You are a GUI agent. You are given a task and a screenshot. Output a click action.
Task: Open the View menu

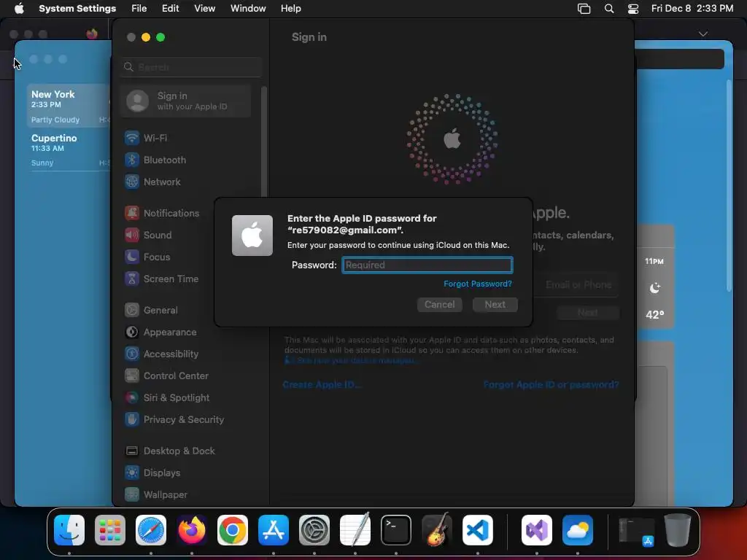204,9
